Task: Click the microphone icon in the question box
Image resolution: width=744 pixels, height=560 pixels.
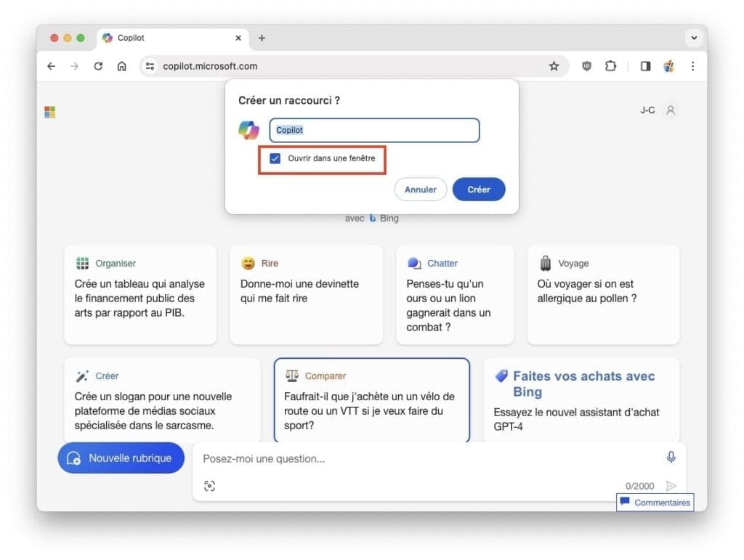Action: [671, 458]
